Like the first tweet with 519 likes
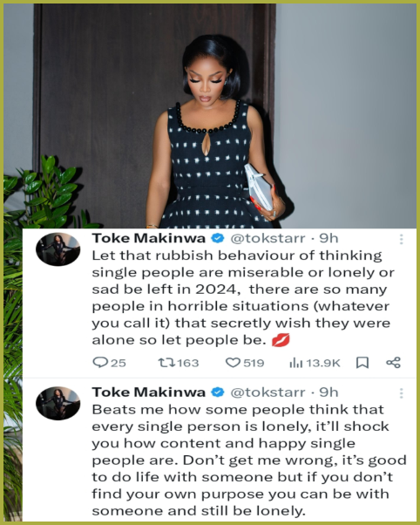This screenshot has height=525, width=420. coord(245,363)
